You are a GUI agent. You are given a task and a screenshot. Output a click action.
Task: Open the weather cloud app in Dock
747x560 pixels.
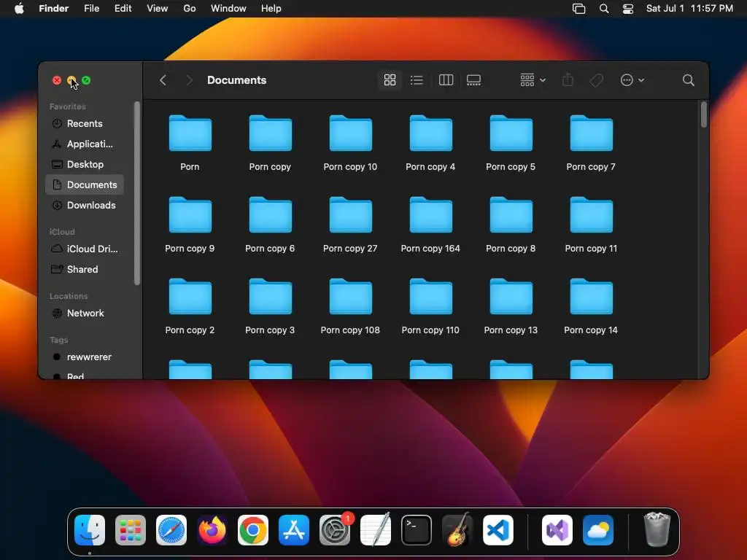(598, 530)
